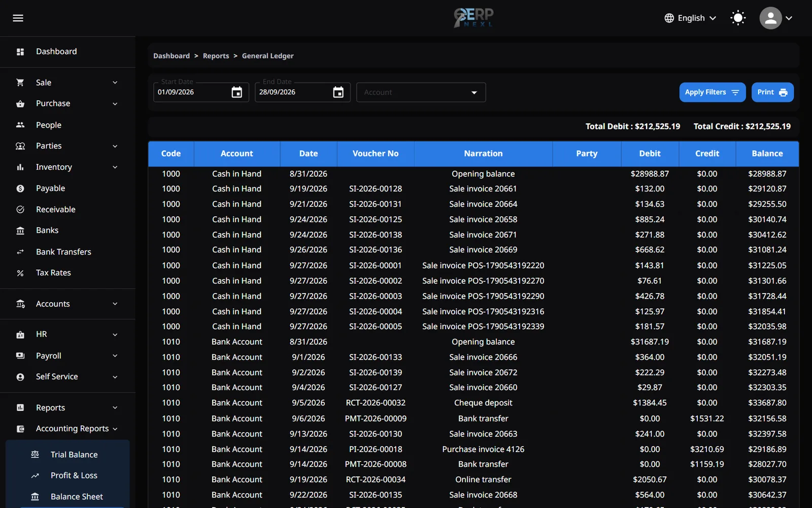Open the Account filter dropdown

click(x=421, y=92)
